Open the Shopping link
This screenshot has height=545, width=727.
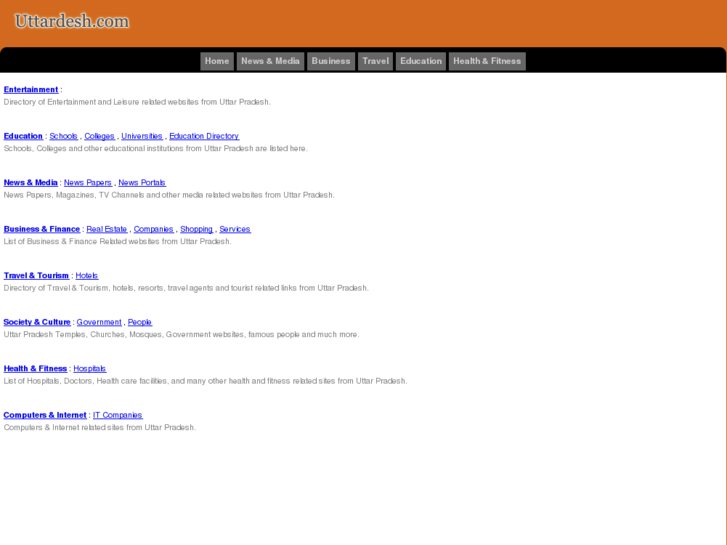point(197,229)
